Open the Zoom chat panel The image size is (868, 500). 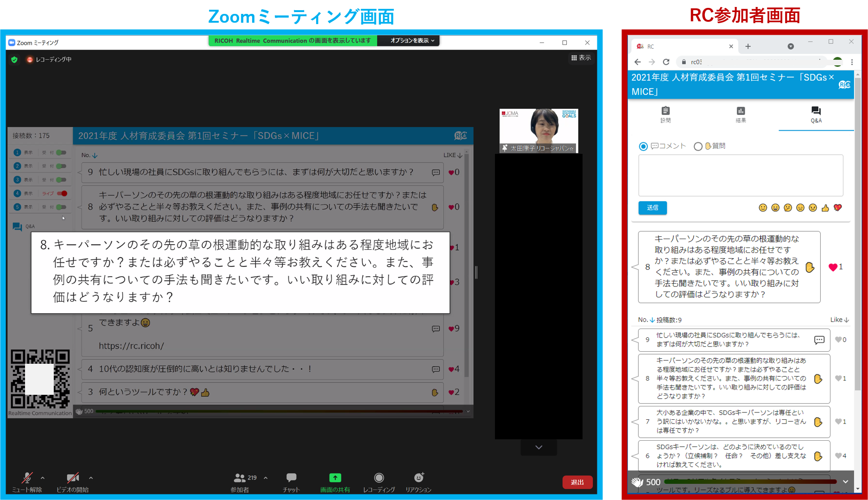click(x=291, y=481)
